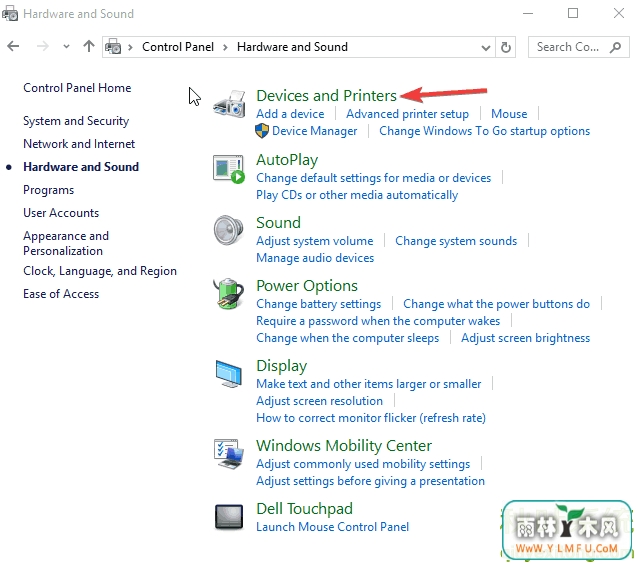Image resolution: width=637 pixels, height=565 pixels.
Task: Refresh the Control Panel view
Action: [506, 47]
